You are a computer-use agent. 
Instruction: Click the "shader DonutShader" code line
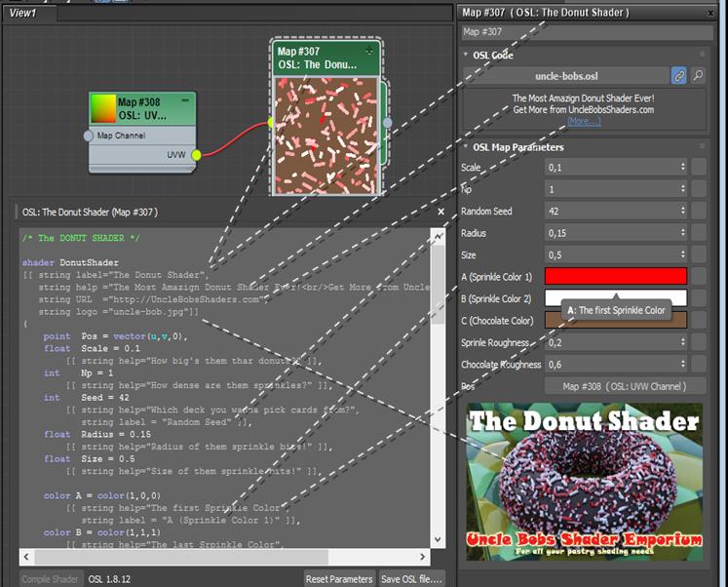click(70, 262)
